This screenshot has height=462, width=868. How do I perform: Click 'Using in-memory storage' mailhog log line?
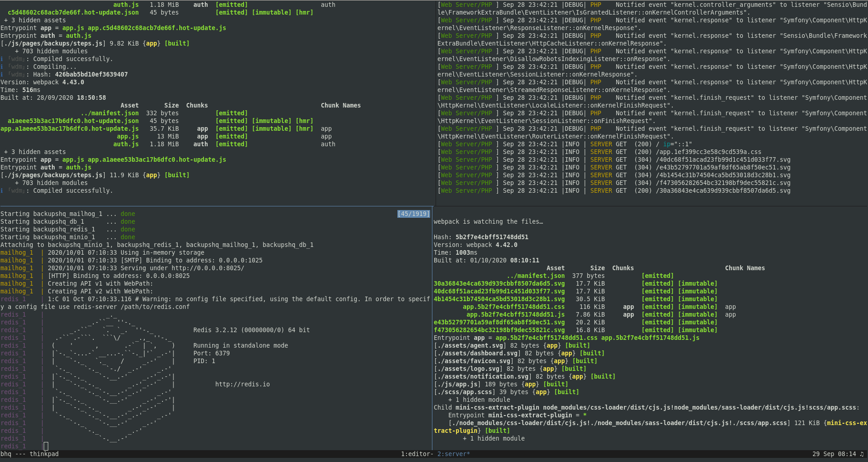click(102, 252)
